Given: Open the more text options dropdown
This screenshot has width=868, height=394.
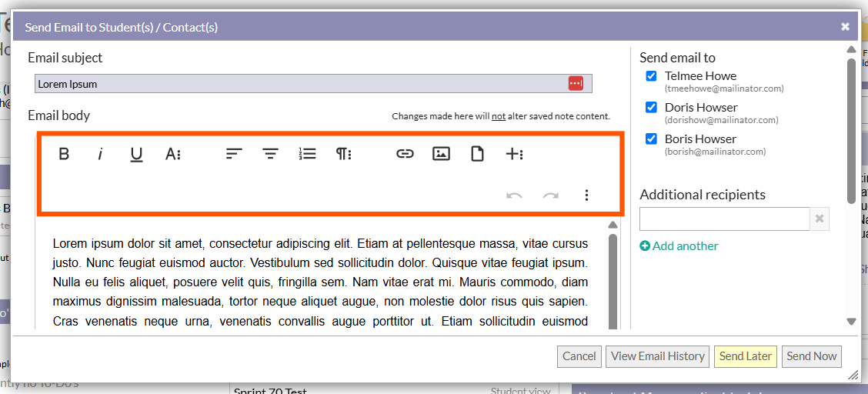Looking at the screenshot, I should (173, 154).
